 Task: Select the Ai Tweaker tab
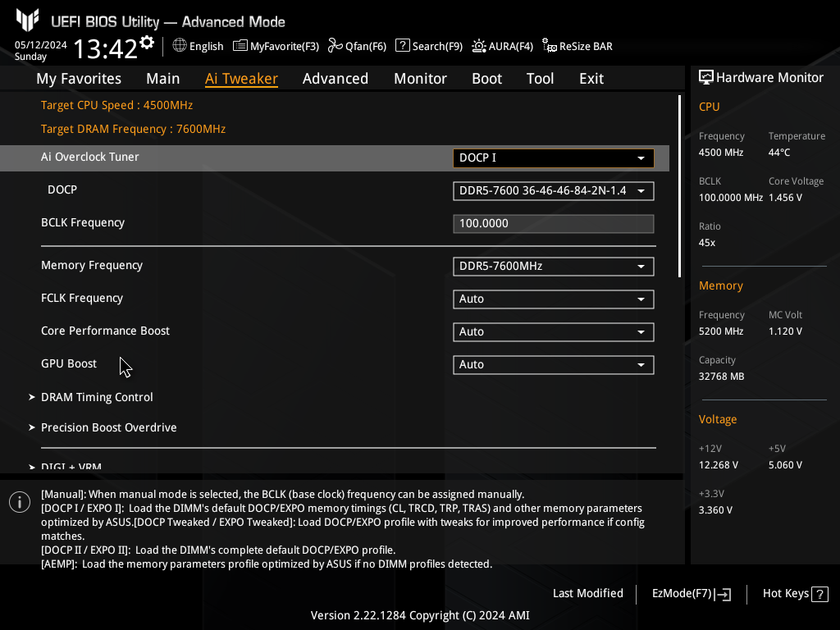241,78
